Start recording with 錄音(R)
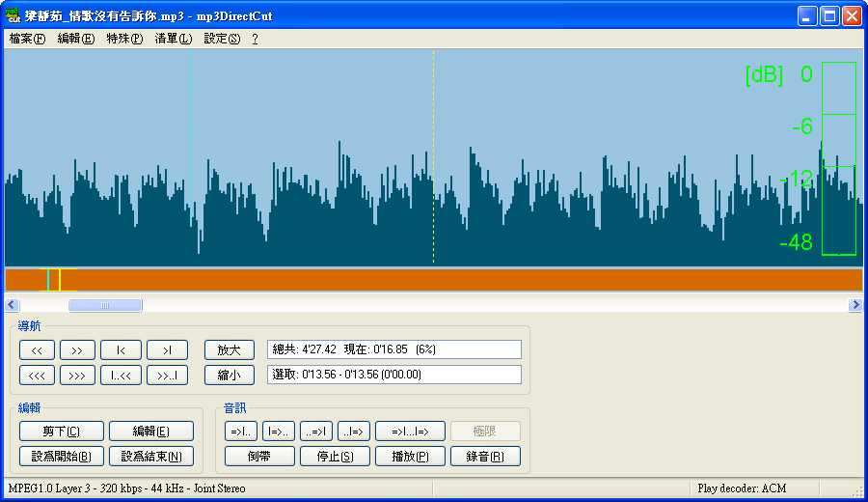Image resolution: width=868 pixels, height=502 pixels. click(485, 456)
